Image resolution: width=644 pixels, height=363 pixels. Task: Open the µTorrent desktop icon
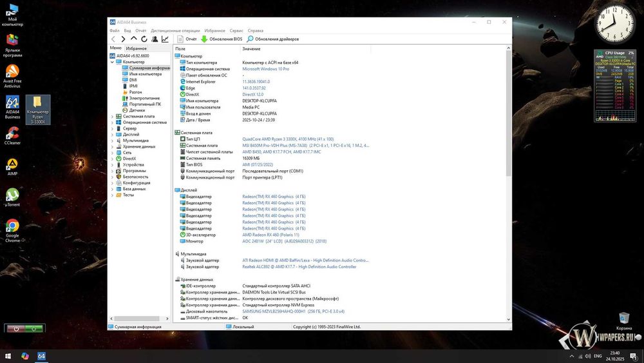[12, 197]
